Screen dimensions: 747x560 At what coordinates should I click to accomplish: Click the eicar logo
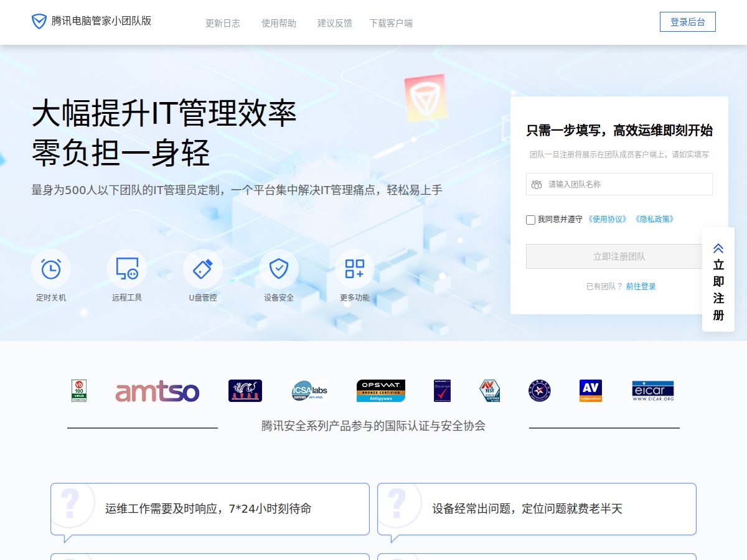653,391
